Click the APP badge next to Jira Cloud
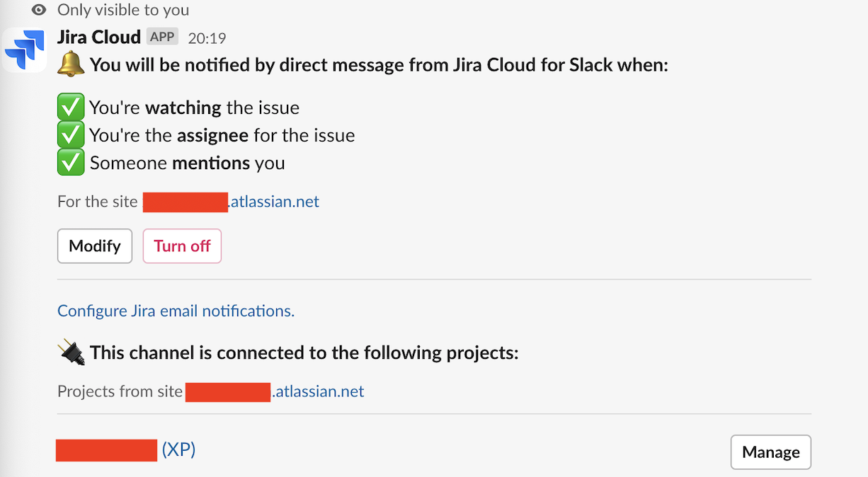The height and width of the screenshot is (477, 868). click(162, 36)
